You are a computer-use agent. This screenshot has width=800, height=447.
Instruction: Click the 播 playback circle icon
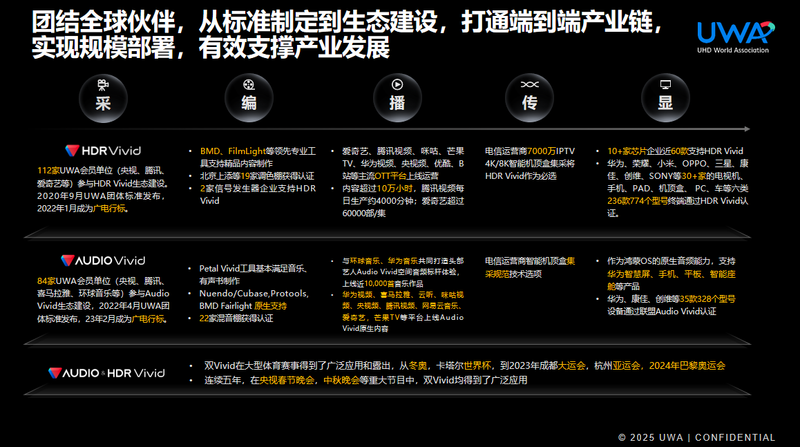(397, 98)
